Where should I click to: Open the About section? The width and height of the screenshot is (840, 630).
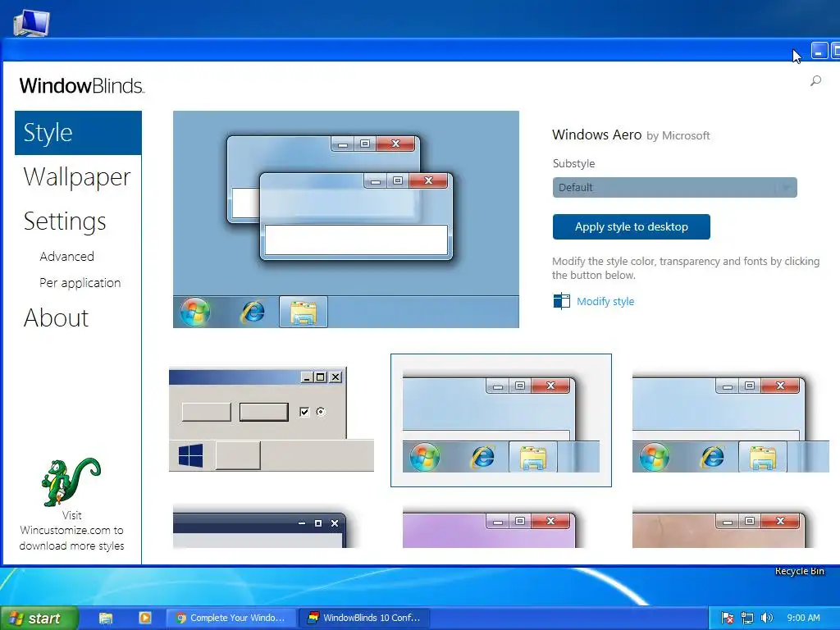tap(57, 317)
